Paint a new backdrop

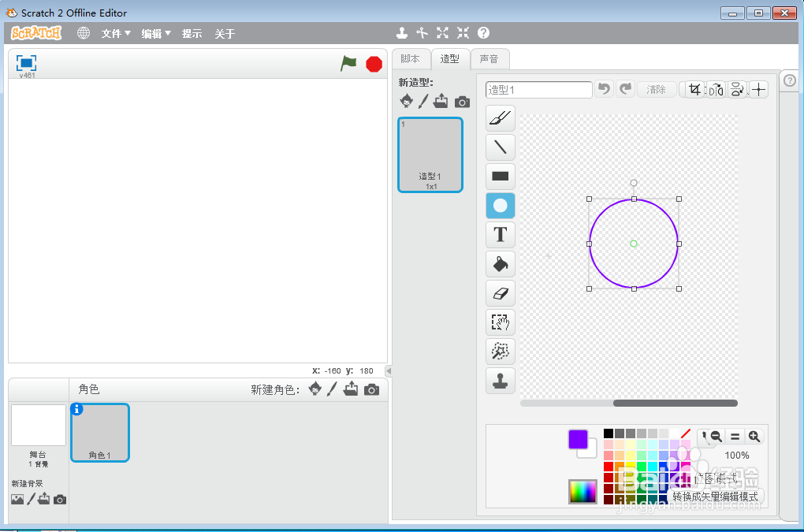(31, 499)
